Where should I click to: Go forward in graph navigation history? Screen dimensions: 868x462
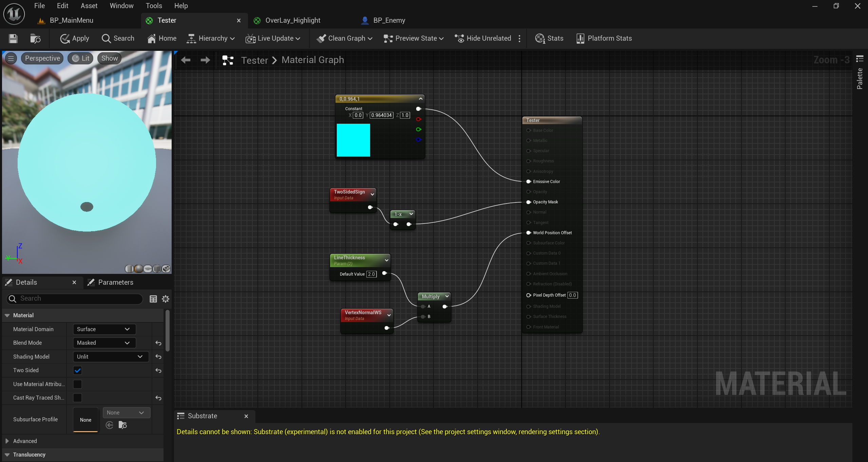[x=205, y=60]
